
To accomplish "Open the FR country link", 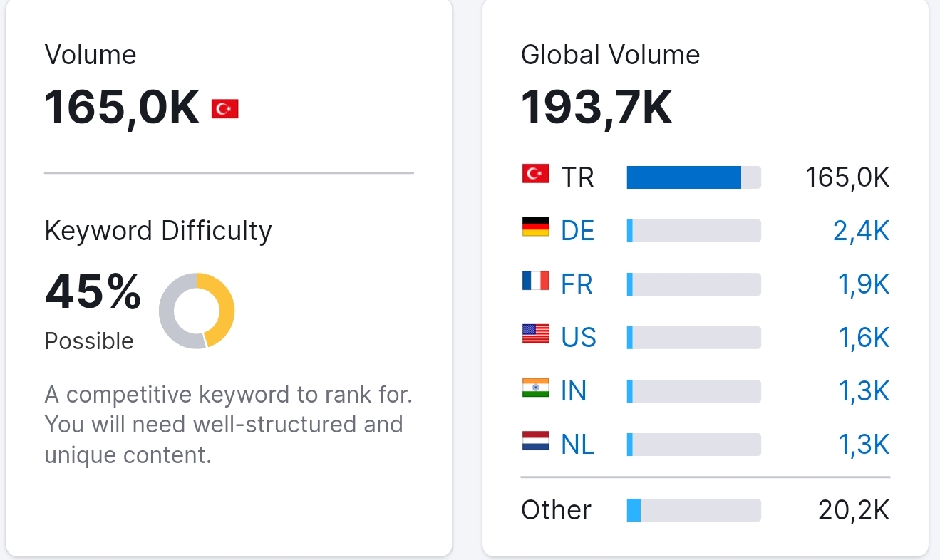I will (x=577, y=284).
